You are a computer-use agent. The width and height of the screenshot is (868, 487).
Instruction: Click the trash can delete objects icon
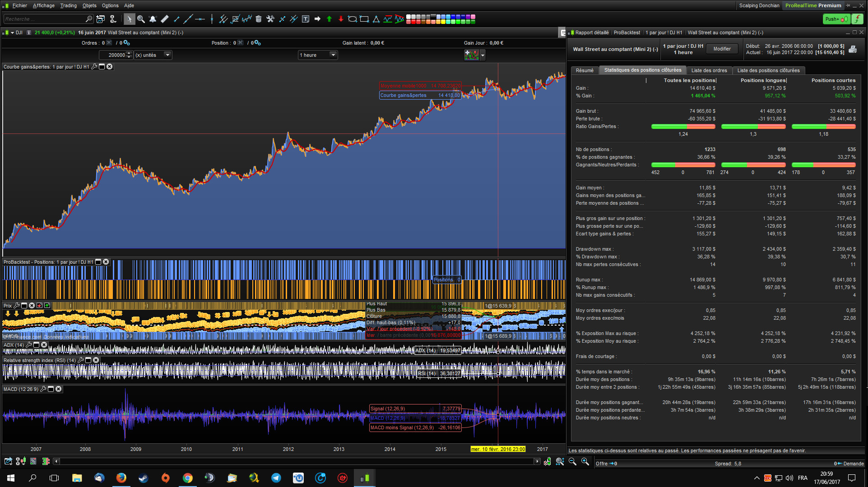tap(259, 19)
